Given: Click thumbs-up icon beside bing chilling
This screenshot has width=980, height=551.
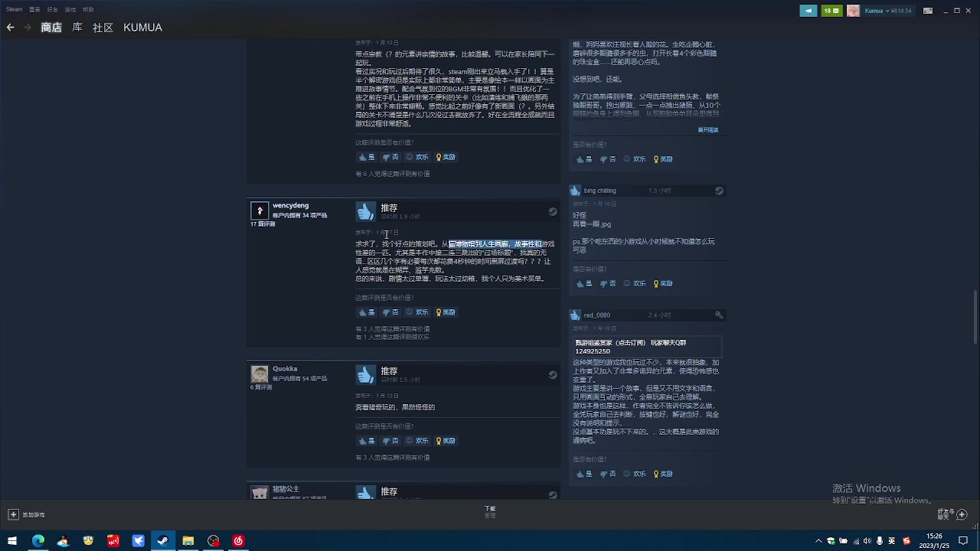Looking at the screenshot, I should pyautogui.click(x=576, y=191).
